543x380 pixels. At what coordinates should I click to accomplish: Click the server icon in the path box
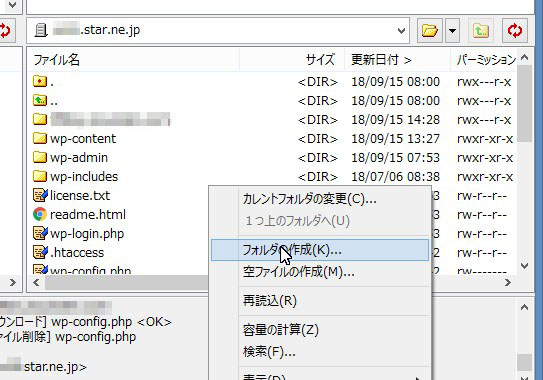pyautogui.click(x=41, y=30)
